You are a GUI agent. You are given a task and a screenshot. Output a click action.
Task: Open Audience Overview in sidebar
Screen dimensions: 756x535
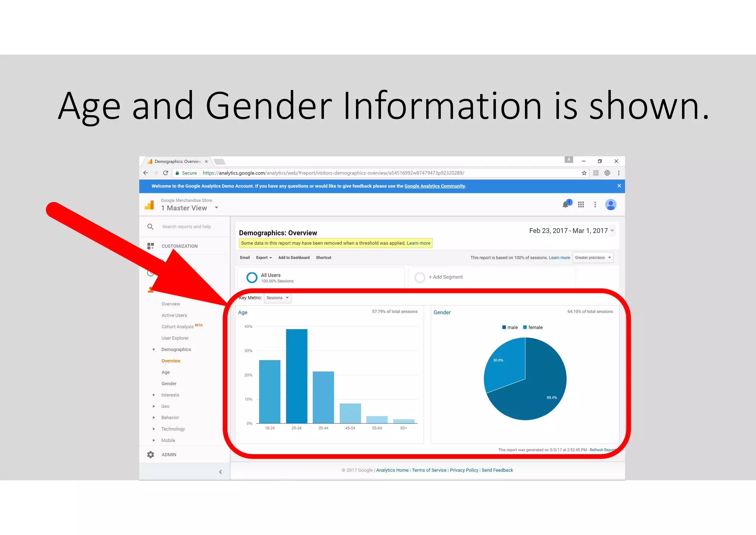point(171,304)
